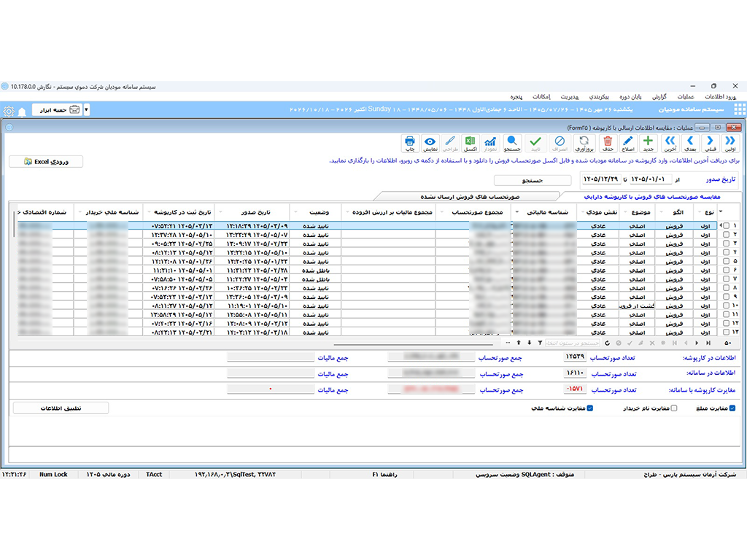Open the شناسه مالیاتی column filter dropdown
The height and width of the screenshot is (560, 747).
[x=517, y=212]
